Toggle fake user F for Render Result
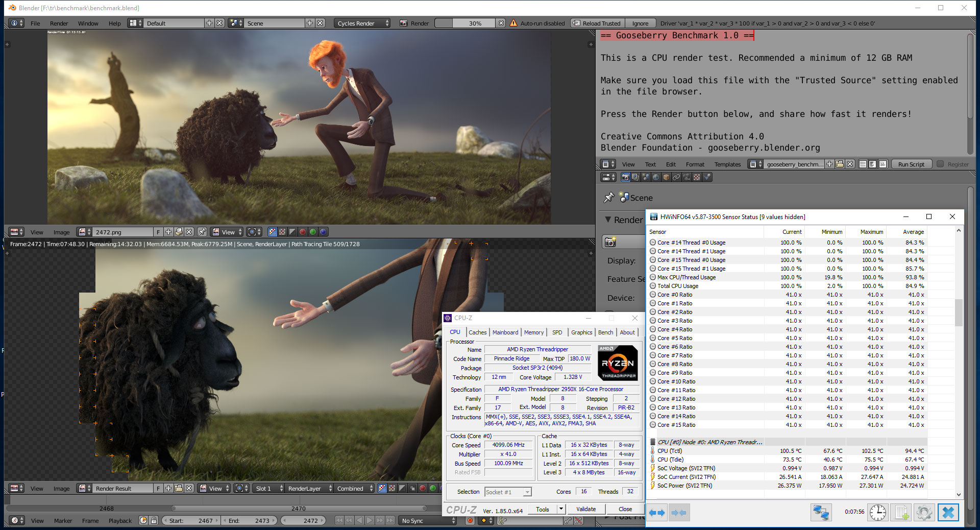This screenshot has width=980, height=530. click(x=158, y=488)
